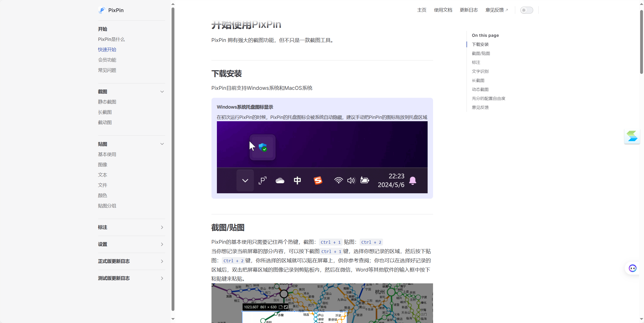The height and width of the screenshot is (323, 644).
Task: Click the page scroll-up arrow
Action: point(641,4)
